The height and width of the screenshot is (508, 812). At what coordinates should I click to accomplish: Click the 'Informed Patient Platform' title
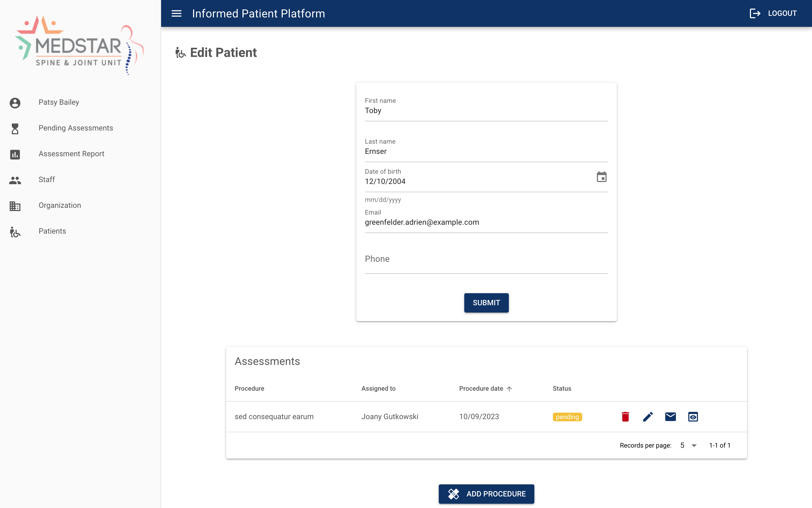(258, 13)
